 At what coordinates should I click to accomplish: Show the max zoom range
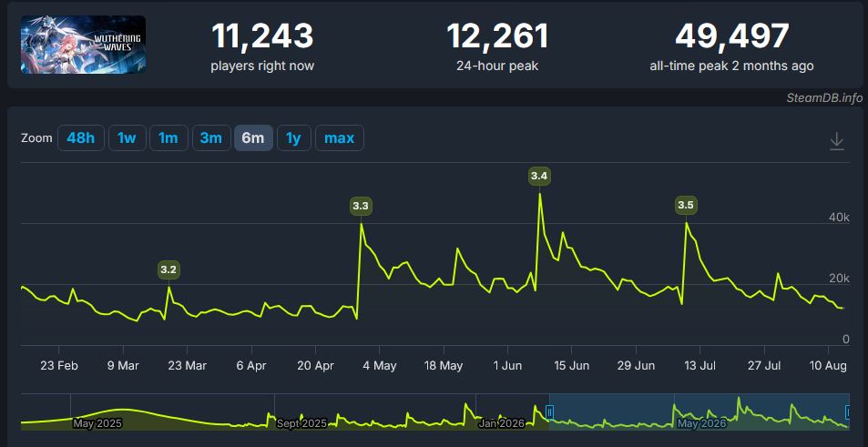(340, 137)
